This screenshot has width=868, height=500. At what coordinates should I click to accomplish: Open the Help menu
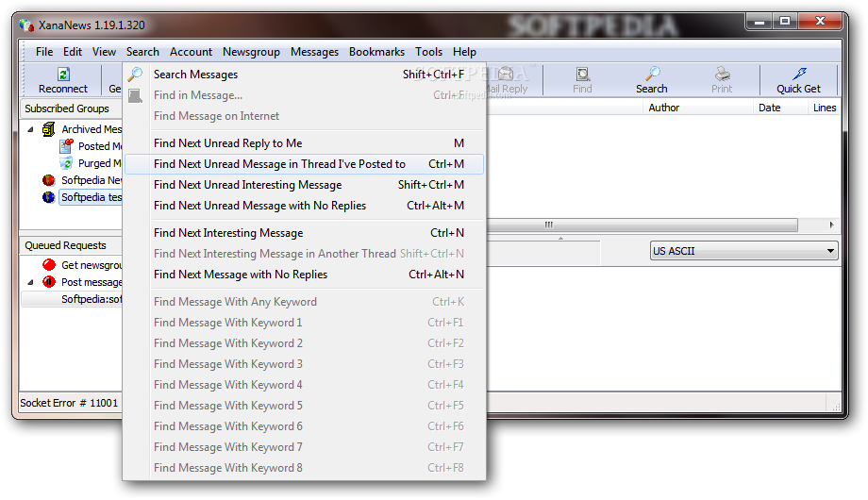tap(464, 52)
